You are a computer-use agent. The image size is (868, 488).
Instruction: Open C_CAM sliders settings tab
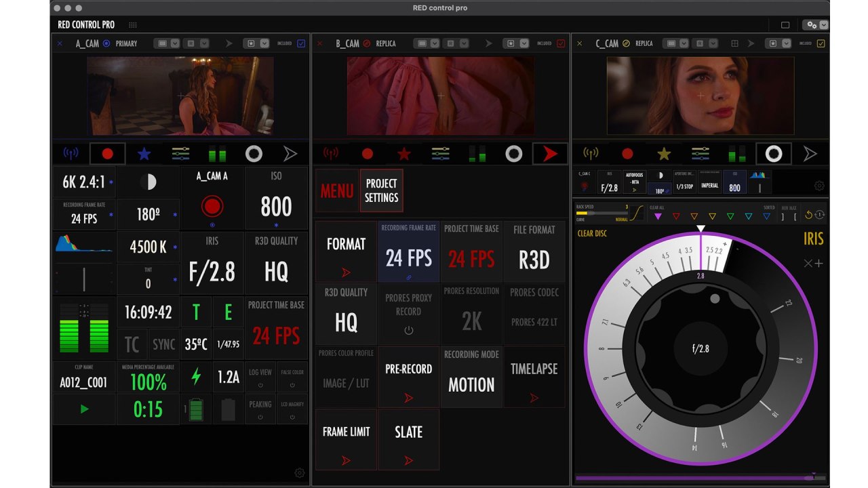[701, 154]
